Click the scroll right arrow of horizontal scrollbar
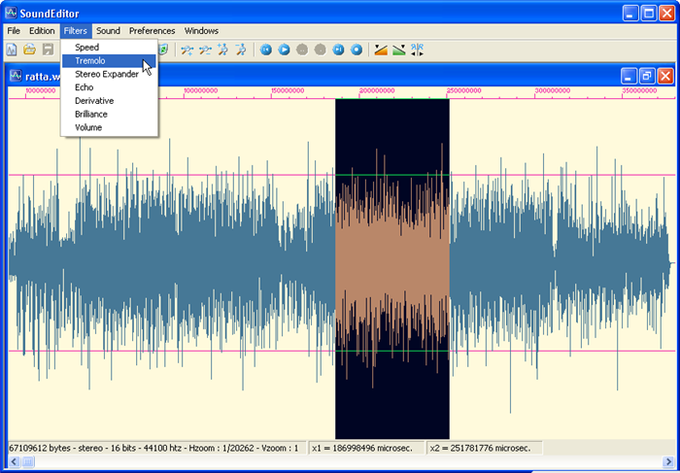 [x=667, y=462]
